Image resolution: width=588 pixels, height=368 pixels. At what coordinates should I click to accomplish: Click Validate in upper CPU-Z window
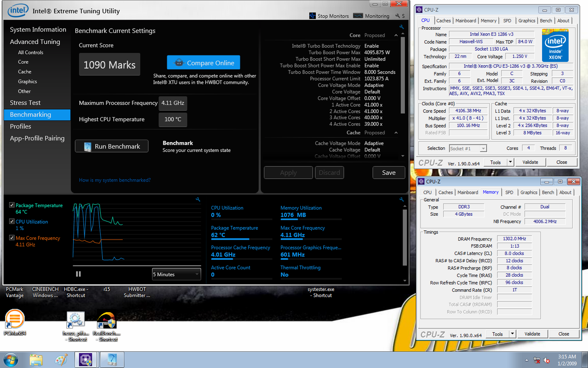(x=530, y=162)
